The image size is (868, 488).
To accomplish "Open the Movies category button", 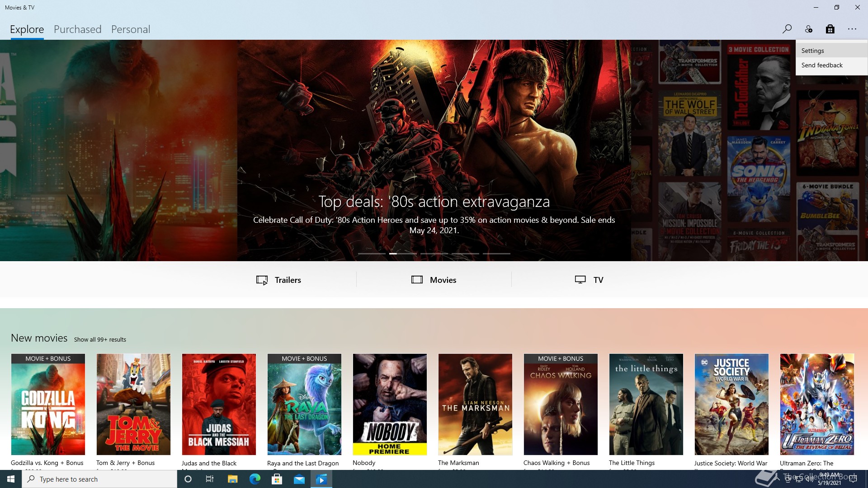I will coord(434,280).
